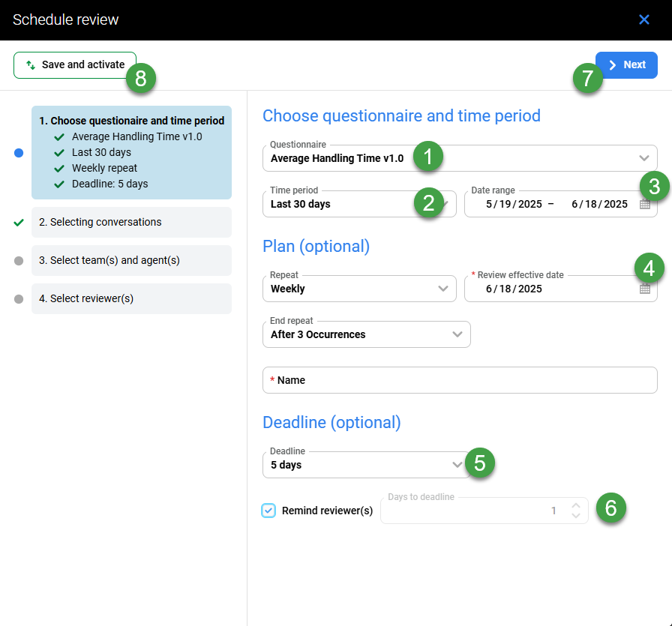672x626 pixels.
Task: Go to step 3 Select team(s) and agent(s)
Action: click(131, 260)
